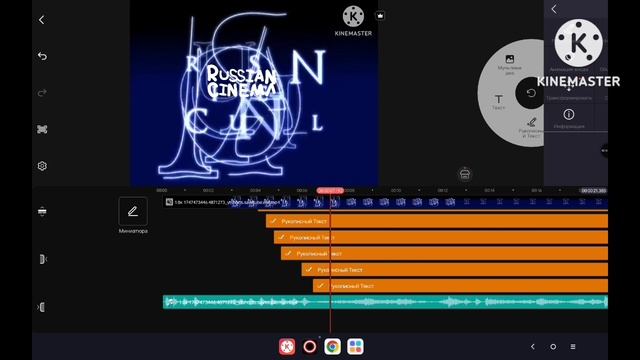The height and width of the screenshot is (360, 640).
Task: Open the red circle recorder app
Action: pyautogui.click(x=310, y=347)
